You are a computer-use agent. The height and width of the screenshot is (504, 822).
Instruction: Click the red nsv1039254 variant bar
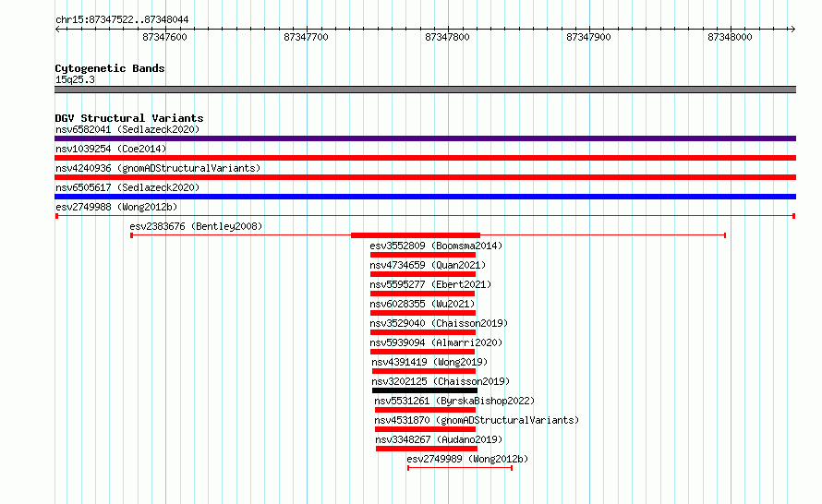click(425, 158)
